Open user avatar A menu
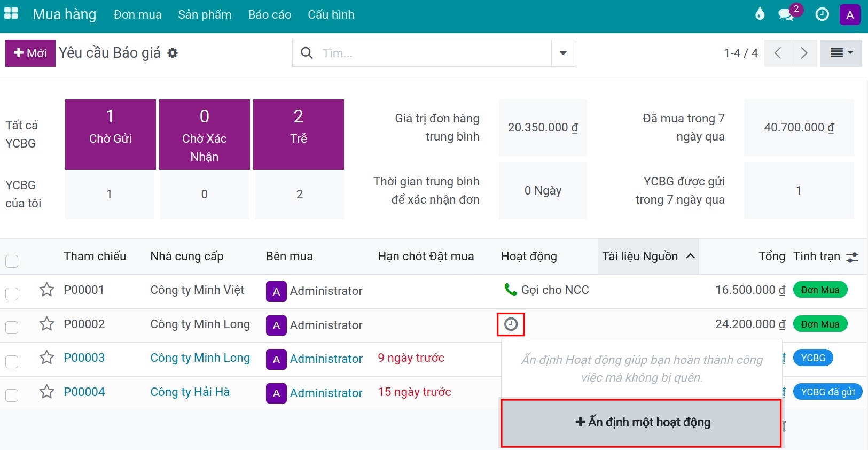 850,15
